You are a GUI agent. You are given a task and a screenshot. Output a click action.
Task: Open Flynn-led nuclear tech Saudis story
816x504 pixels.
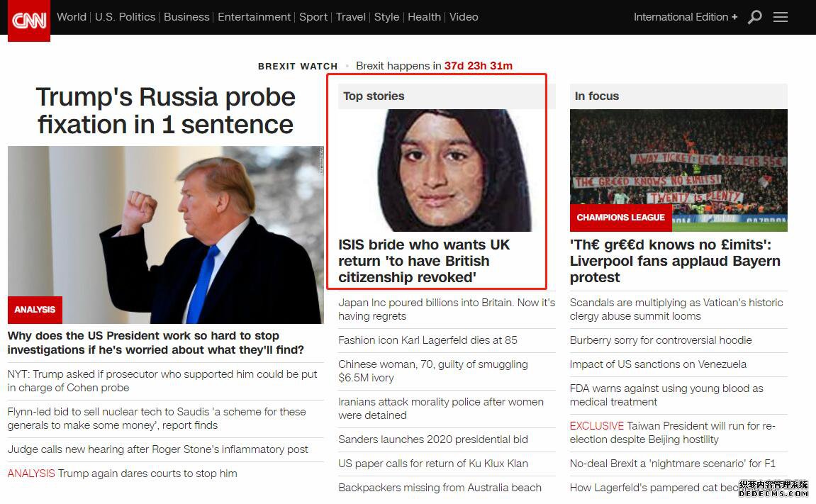[x=157, y=418]
